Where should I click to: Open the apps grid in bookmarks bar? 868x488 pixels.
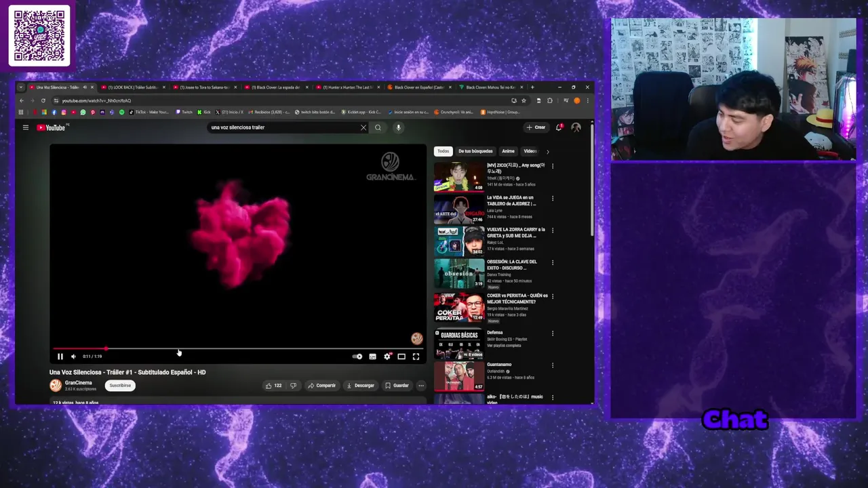(21, 112)
